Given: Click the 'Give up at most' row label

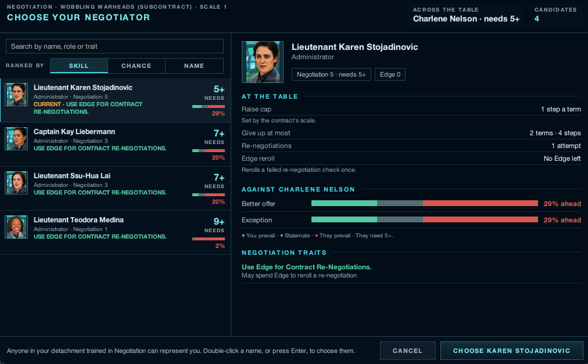Looking at the screenshot, I should coord(266,133).
